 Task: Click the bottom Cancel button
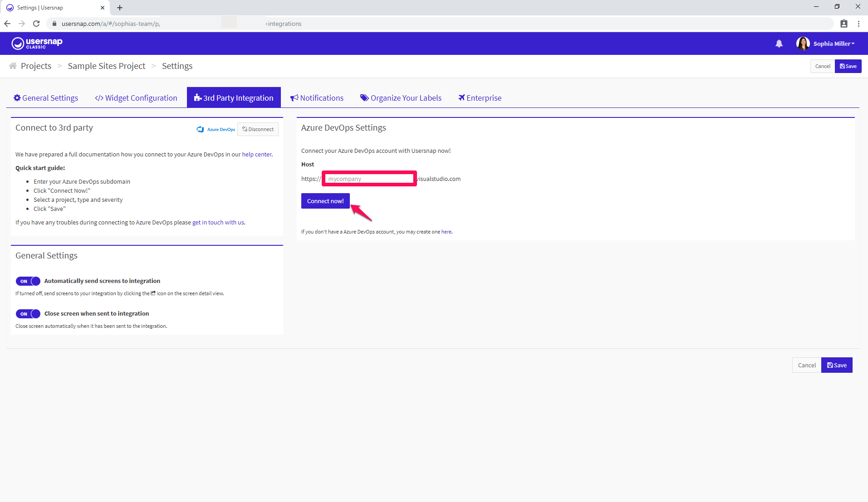pyautogui.click(x=807, y=365)
